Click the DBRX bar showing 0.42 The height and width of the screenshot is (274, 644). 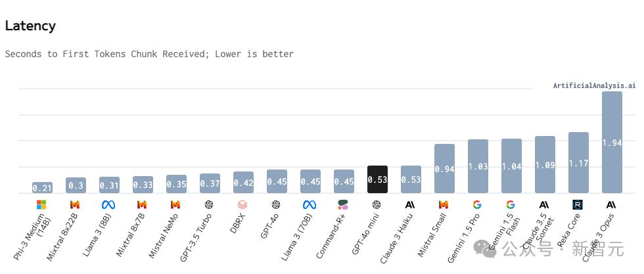coord(243,183)
